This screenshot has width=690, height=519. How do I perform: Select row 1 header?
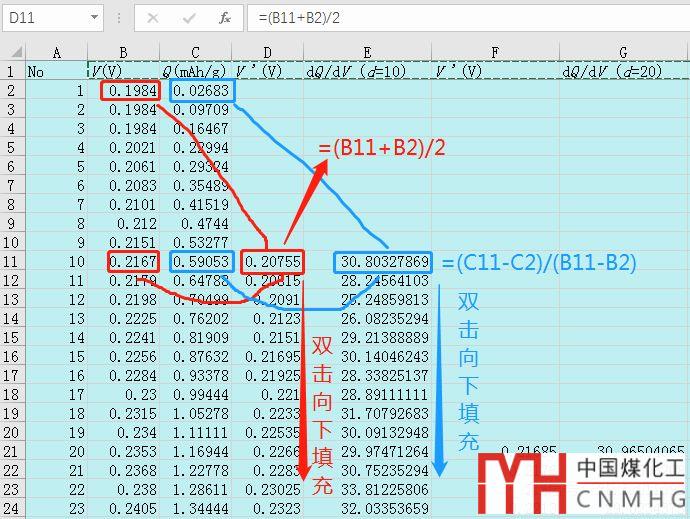pos(12,71)
